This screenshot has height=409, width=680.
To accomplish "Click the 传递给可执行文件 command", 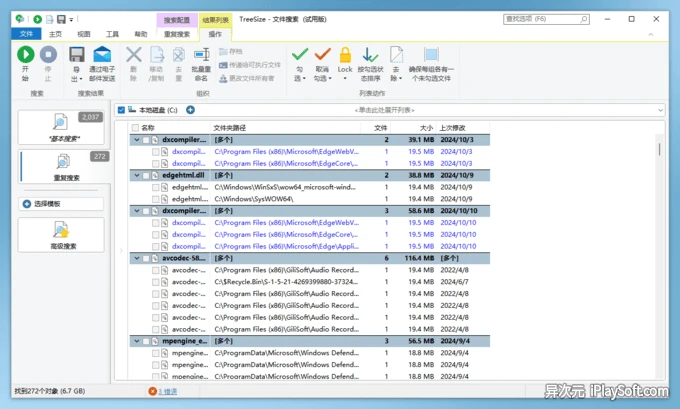I will coord(250,65).
